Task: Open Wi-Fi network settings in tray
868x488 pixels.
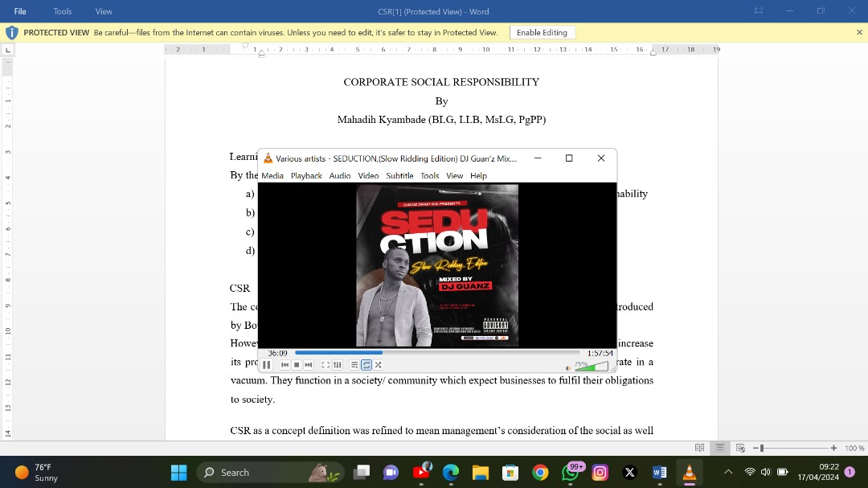Action: pyautogui.click(x=750, y=472)
